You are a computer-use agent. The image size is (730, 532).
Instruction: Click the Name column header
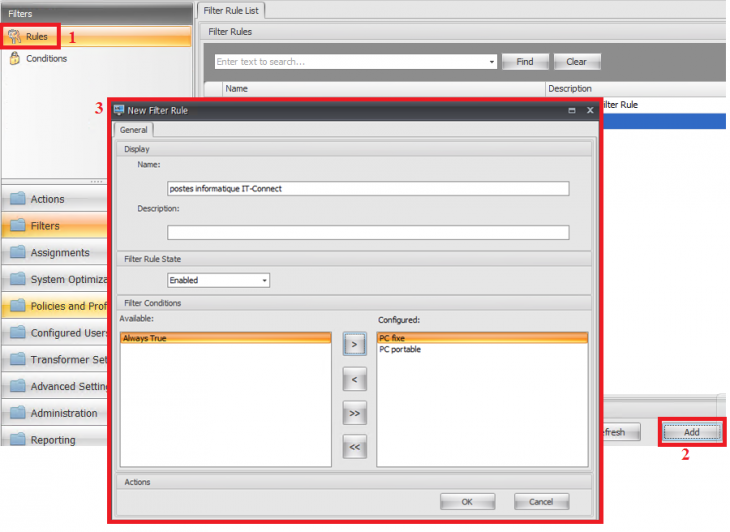pyautogui.click(x=384, y=88)
